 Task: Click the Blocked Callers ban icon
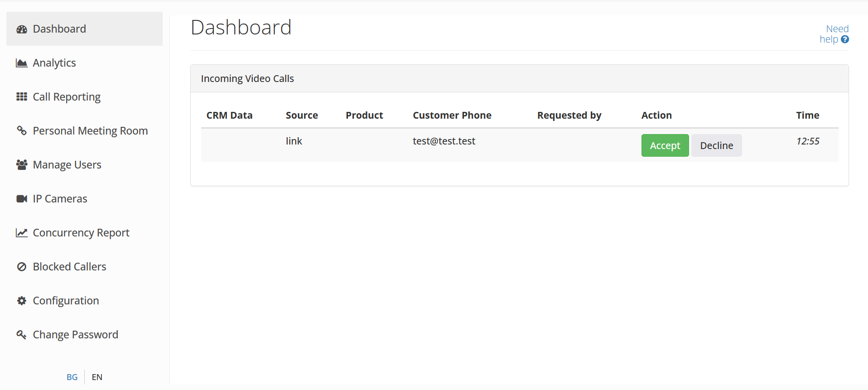coord(22,267)
